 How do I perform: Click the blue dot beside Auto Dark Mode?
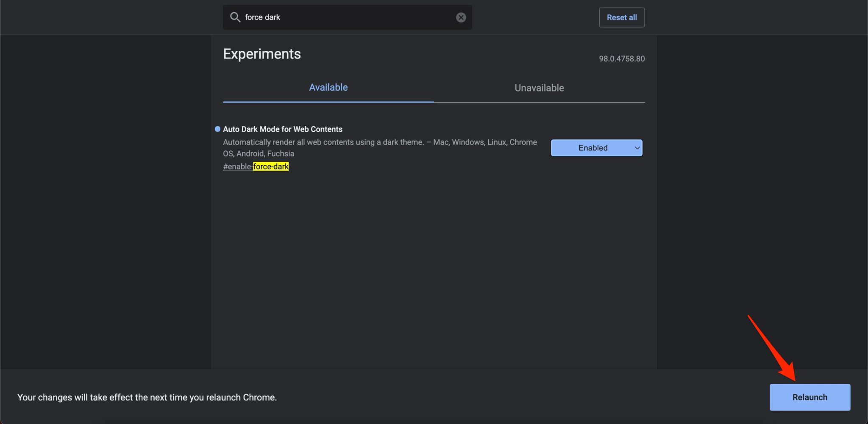point(217,129)
